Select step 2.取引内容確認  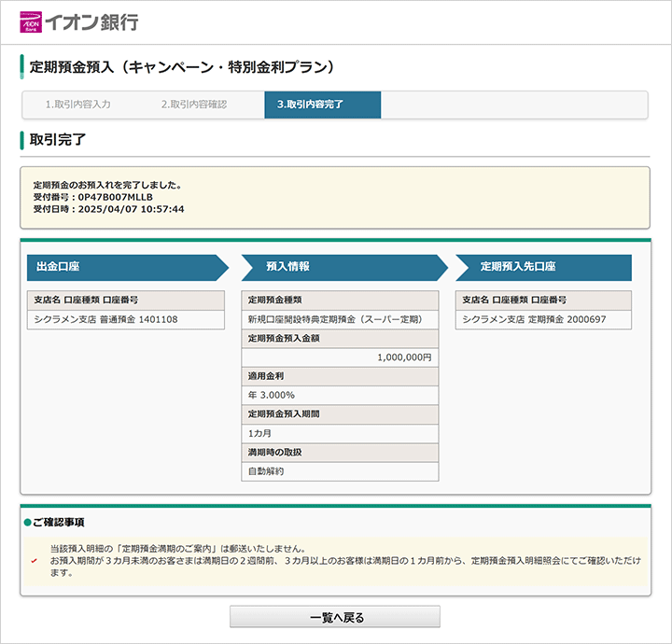(x=194, y=105)
